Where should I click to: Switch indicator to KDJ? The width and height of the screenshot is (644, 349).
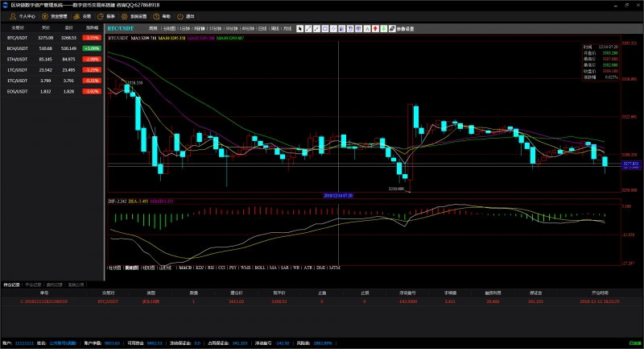(x=200, y=268)
